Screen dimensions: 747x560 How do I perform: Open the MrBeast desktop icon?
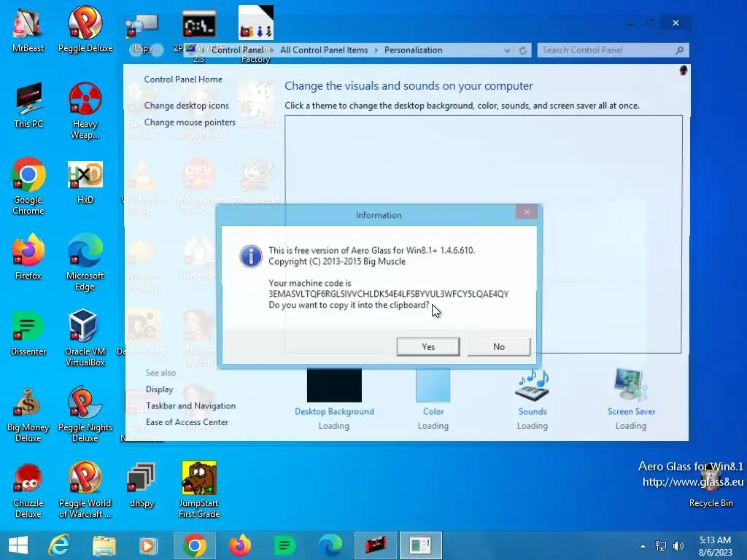coord(28,31)
